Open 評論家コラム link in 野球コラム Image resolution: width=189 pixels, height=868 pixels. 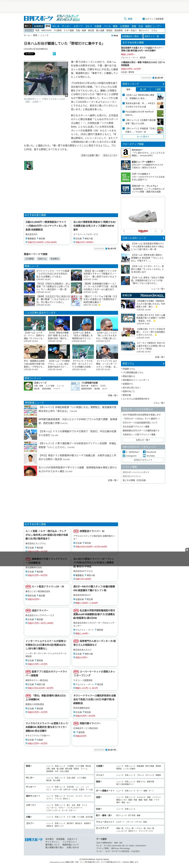pos(129,369)
